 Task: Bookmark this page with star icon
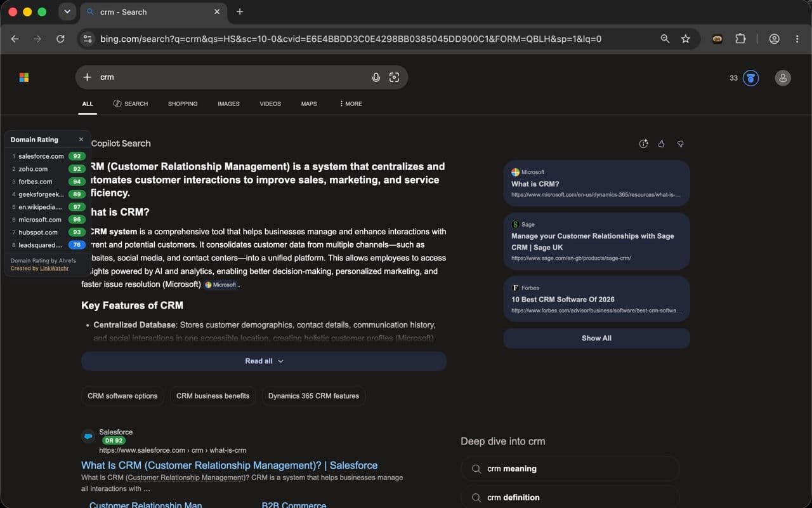(686, 39)
